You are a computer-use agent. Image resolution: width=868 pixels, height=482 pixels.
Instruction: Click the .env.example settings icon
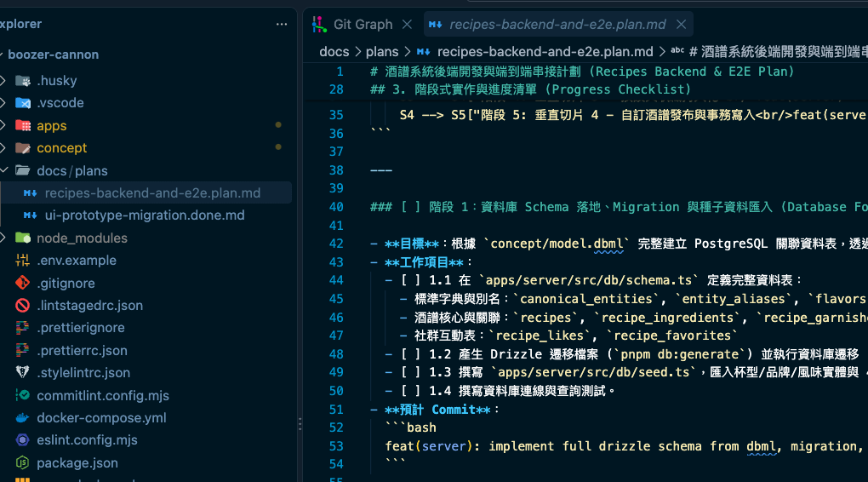tap(23, 261)
